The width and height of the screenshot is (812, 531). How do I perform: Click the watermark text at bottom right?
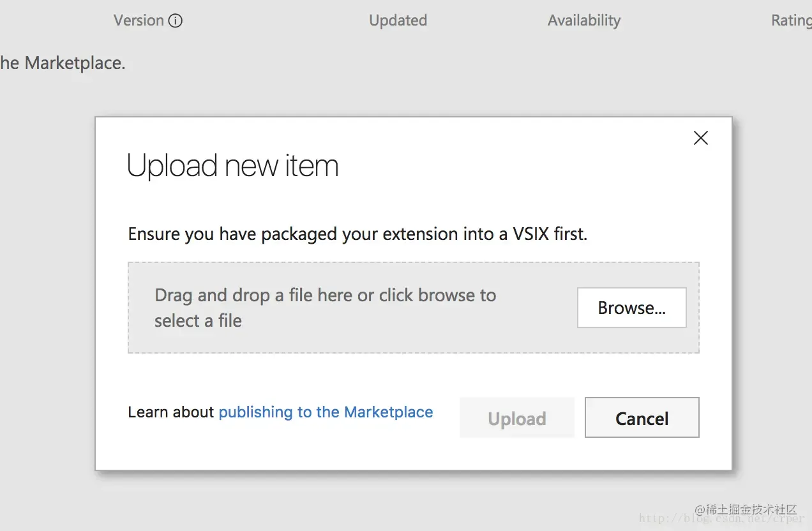tap(746, 510)
